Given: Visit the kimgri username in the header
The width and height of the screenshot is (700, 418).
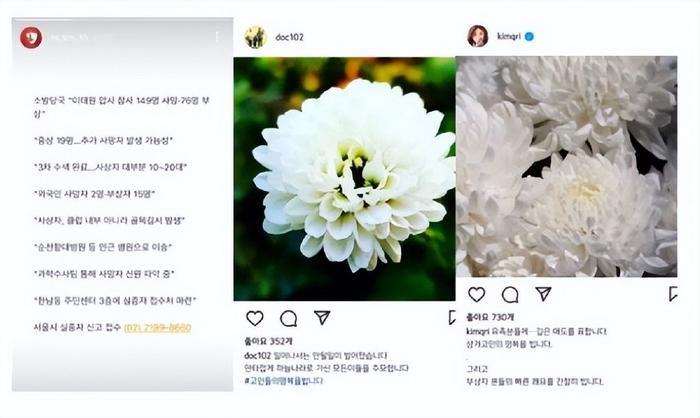Looking at the screenshot, I should tap(509, 36).
